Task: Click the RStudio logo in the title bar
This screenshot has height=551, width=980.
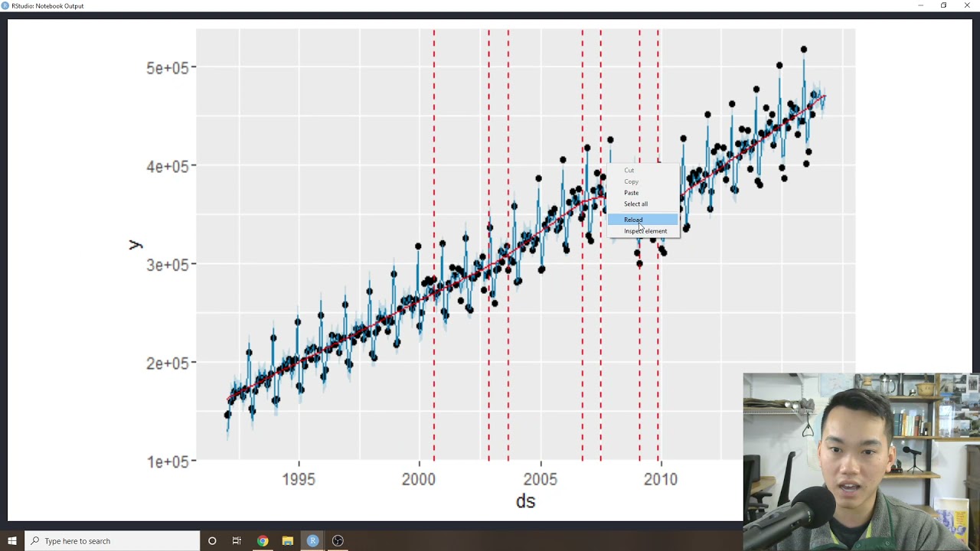Action: (6, 6)
